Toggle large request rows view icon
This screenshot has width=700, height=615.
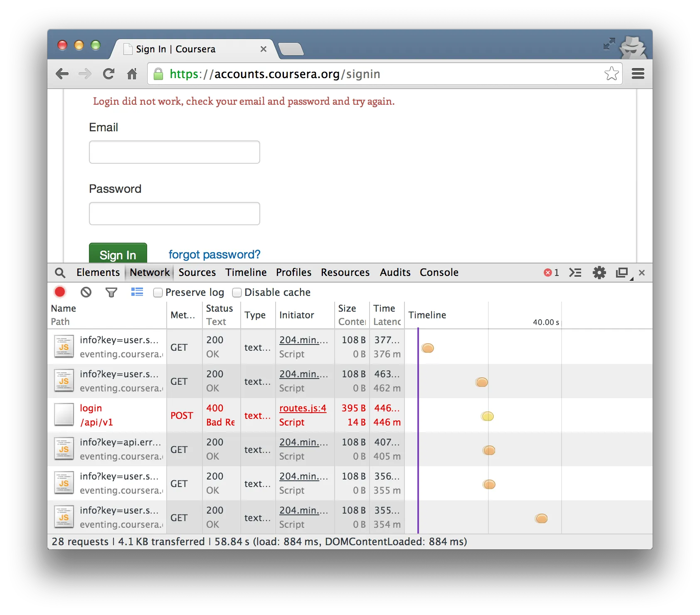tap(137, 292)
